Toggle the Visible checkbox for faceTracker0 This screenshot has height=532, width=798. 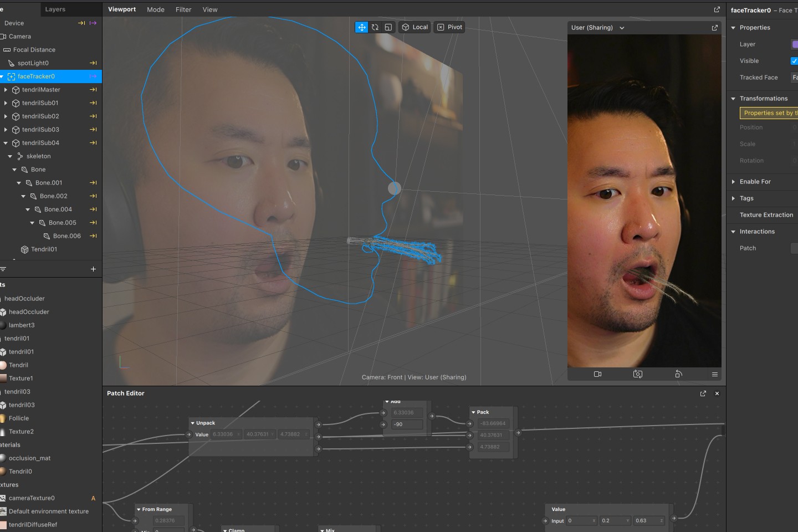[x=794, y=61]
